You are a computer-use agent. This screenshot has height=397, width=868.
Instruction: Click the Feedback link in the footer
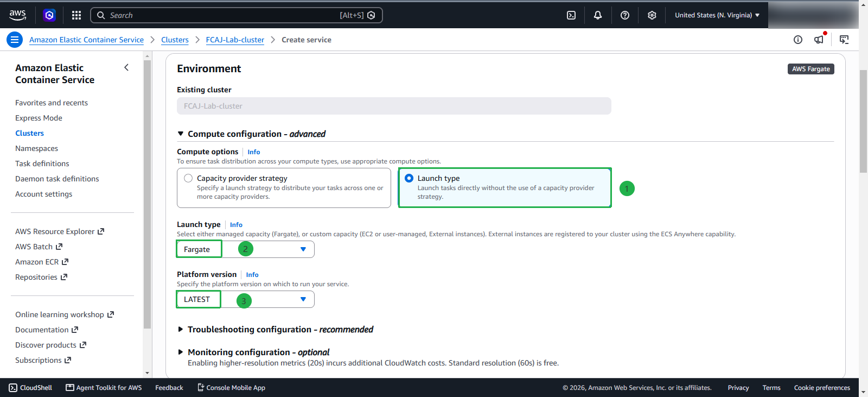tap(169, 388)
